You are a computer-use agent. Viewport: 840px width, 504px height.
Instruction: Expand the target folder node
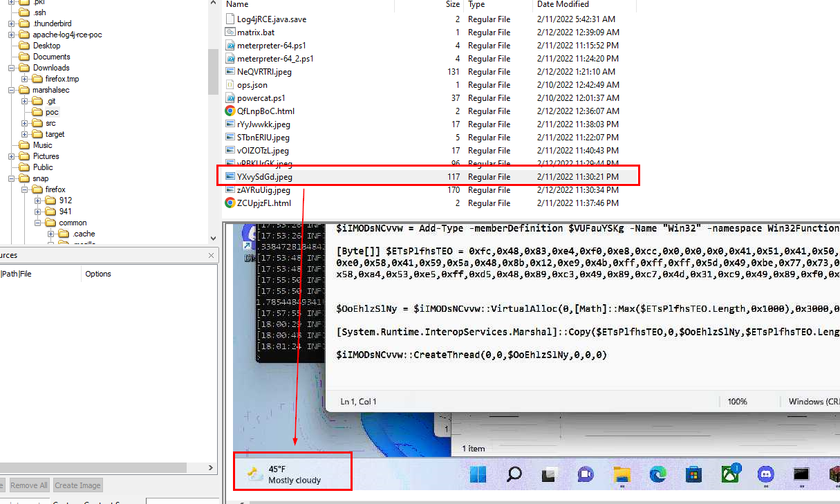point(25,134)
